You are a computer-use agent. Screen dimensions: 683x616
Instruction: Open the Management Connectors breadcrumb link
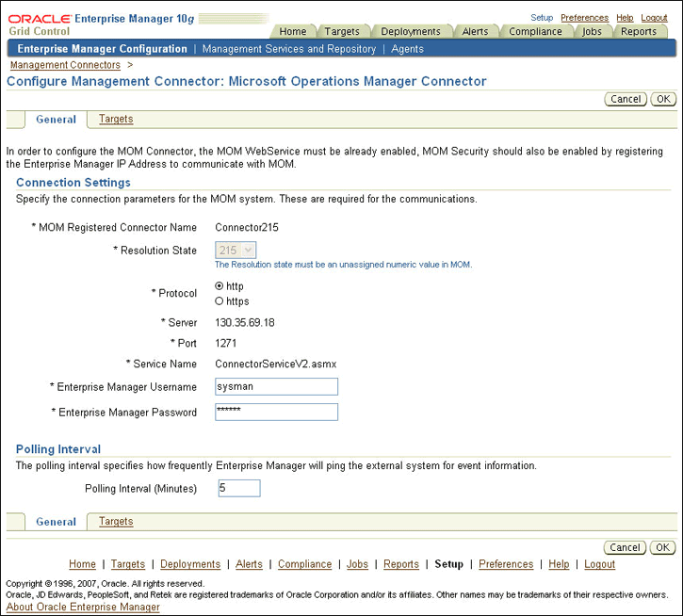tap(65, 65)
